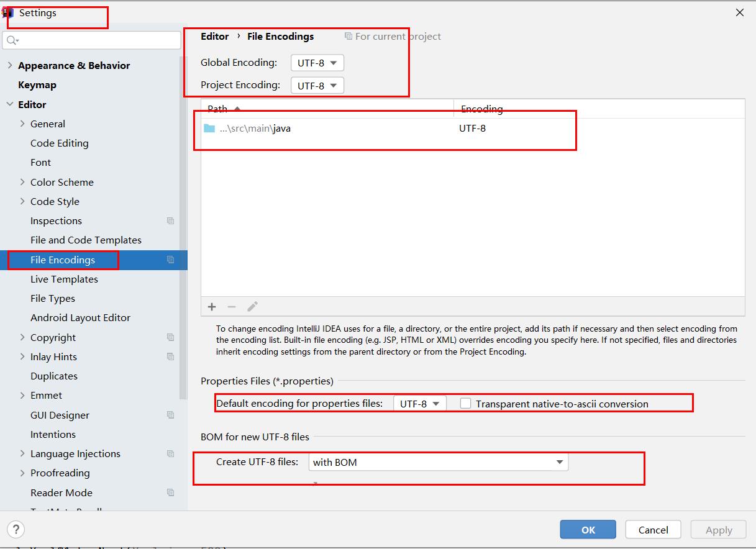Click the add path plus icon
This screenshot has width=756, height=549.
(x=212, y=307)
